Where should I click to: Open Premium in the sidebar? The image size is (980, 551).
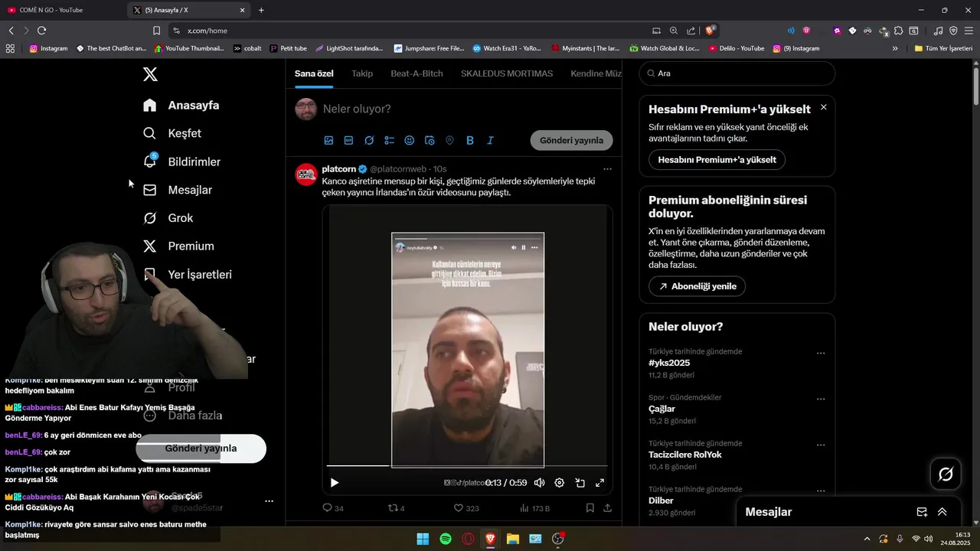pyautogui.click(x=178, y=246)
